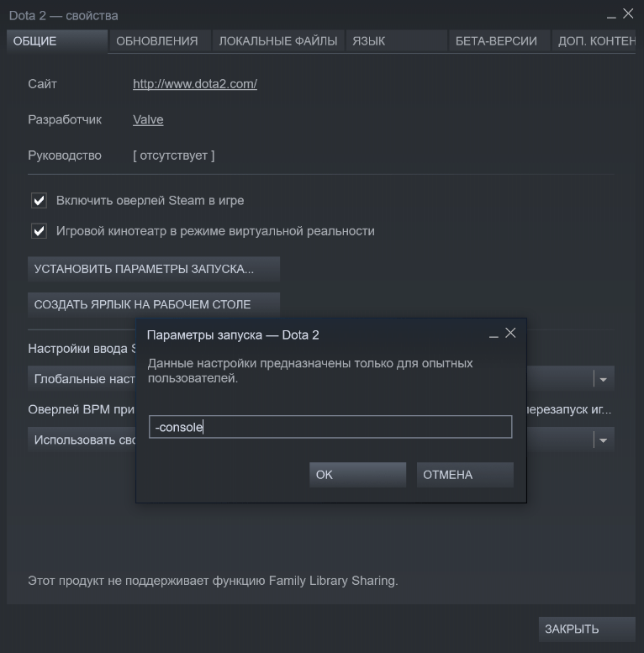Close the Dota 2 properties window
This screenshot has width=644, height=653.
click(x=628, y=13)
